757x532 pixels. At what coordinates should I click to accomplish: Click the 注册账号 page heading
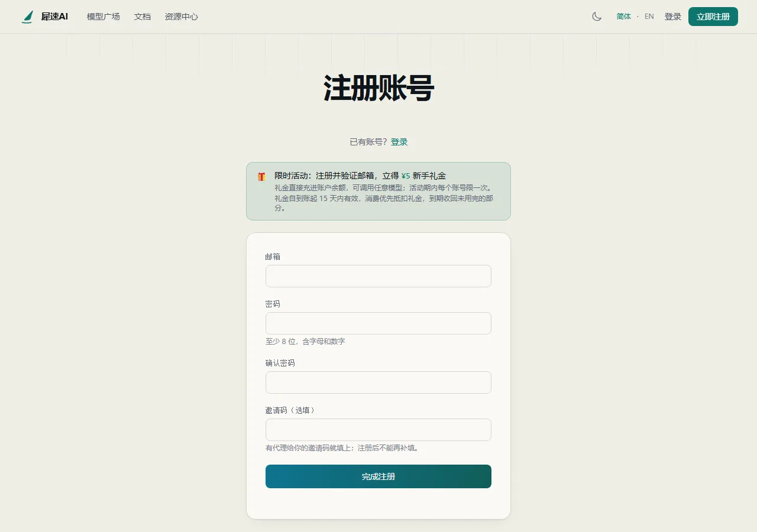pos(378,89)
